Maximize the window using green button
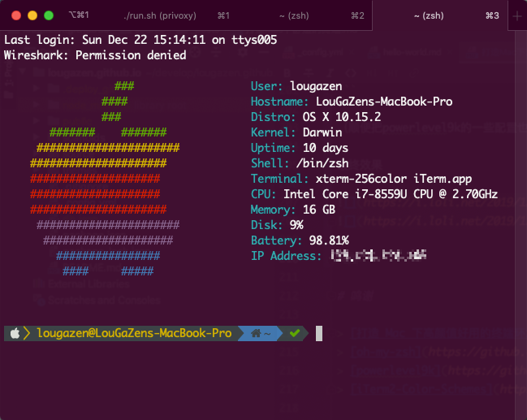Screen dimensions: 527x420 pos(49,15)
